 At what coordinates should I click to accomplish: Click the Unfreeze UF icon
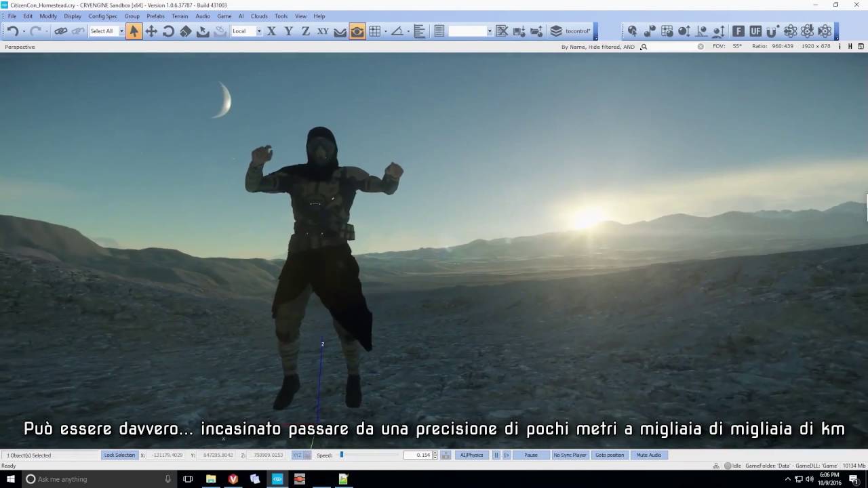click(755, 31)
